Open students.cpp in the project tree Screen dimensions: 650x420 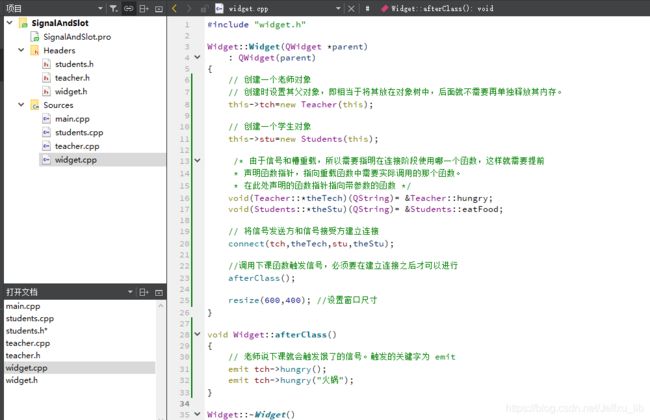tap(79, 132)
